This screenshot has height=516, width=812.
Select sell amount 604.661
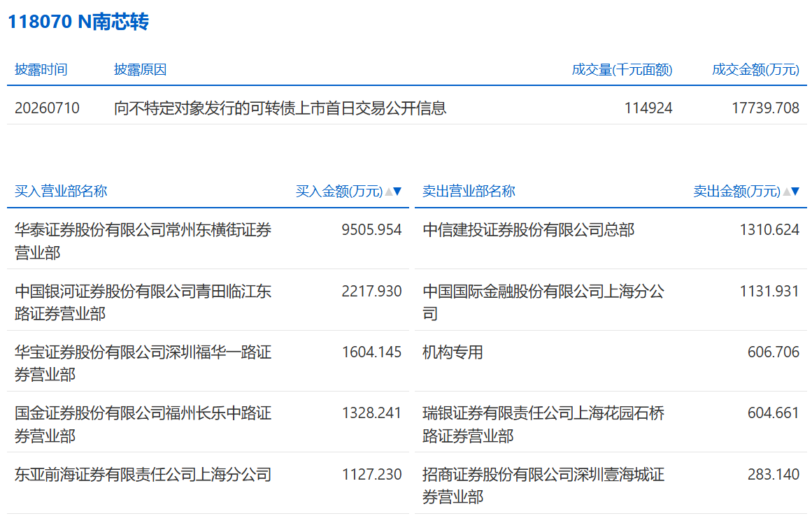click(x=774, y=413)
